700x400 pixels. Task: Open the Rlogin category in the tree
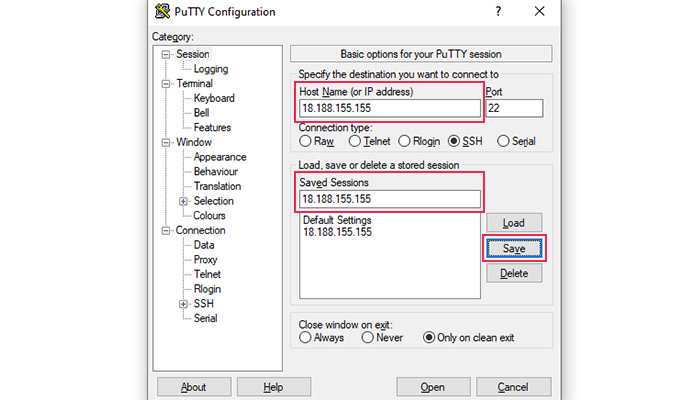pos(207,289)
